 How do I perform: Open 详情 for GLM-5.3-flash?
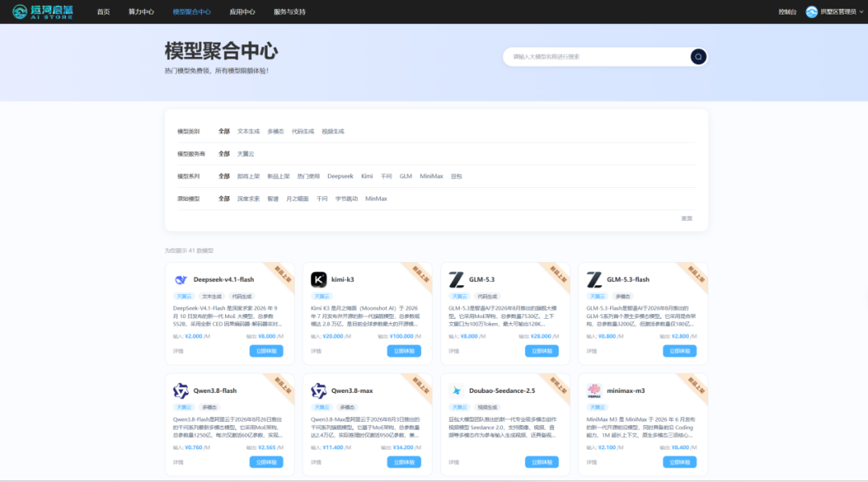[592, 351]
